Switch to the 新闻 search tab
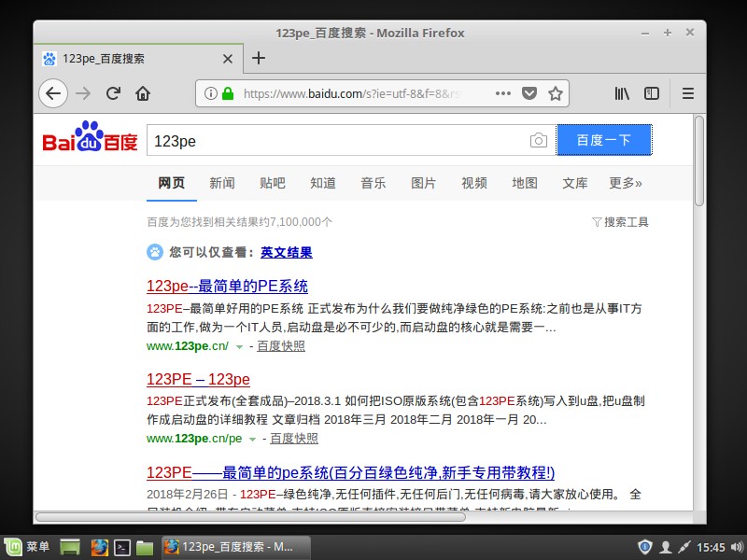Viewport: 747px width, 560px height. point(222,183)
